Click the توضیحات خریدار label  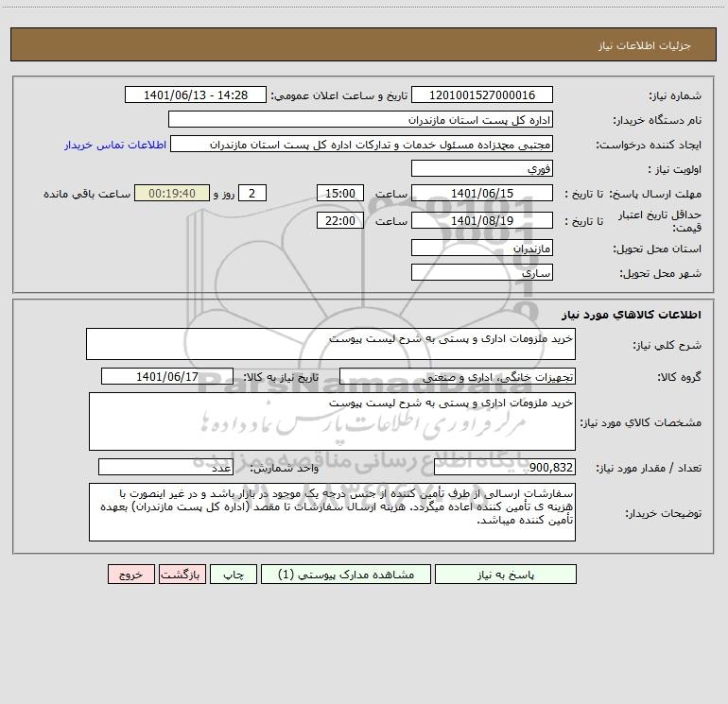pos(664,513)
